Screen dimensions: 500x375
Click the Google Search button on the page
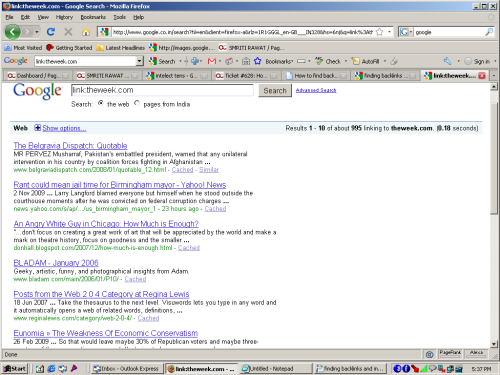pos(275,91)
